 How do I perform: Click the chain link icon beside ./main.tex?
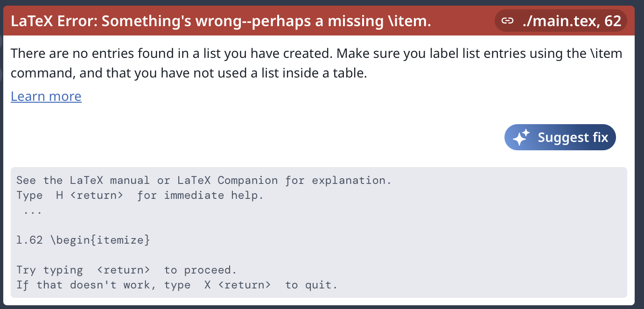[x=507, y=21]
